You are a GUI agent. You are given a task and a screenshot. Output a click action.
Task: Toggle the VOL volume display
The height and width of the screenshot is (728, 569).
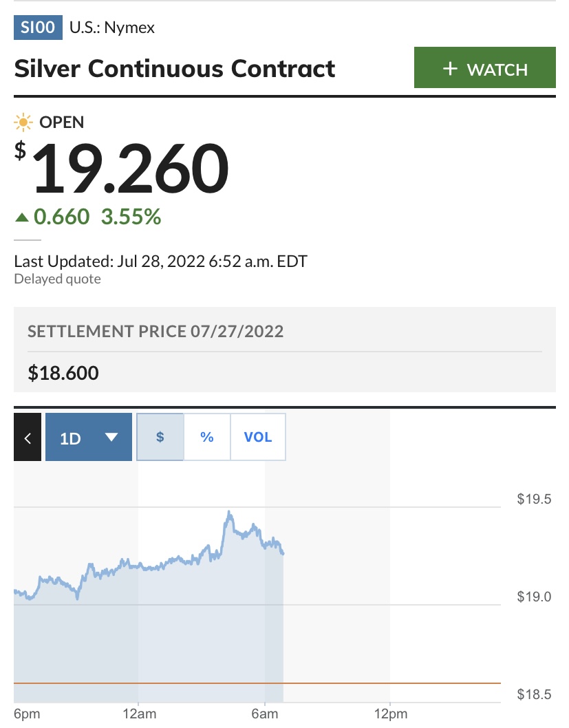pos(258,437)
